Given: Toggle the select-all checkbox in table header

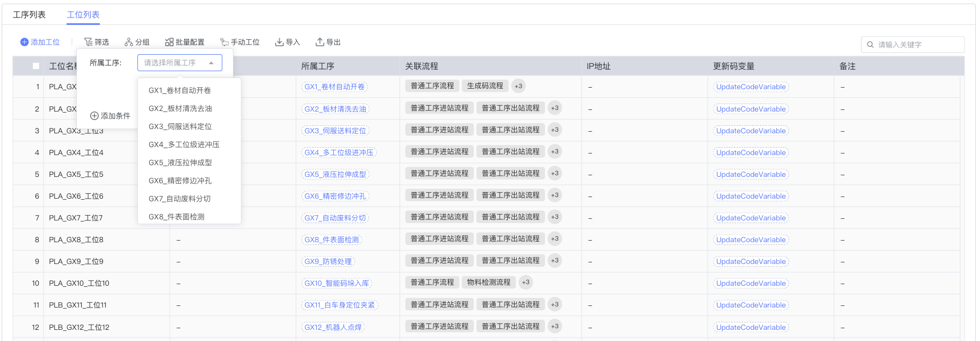Looking at the screenshot, I should (36, 66).
